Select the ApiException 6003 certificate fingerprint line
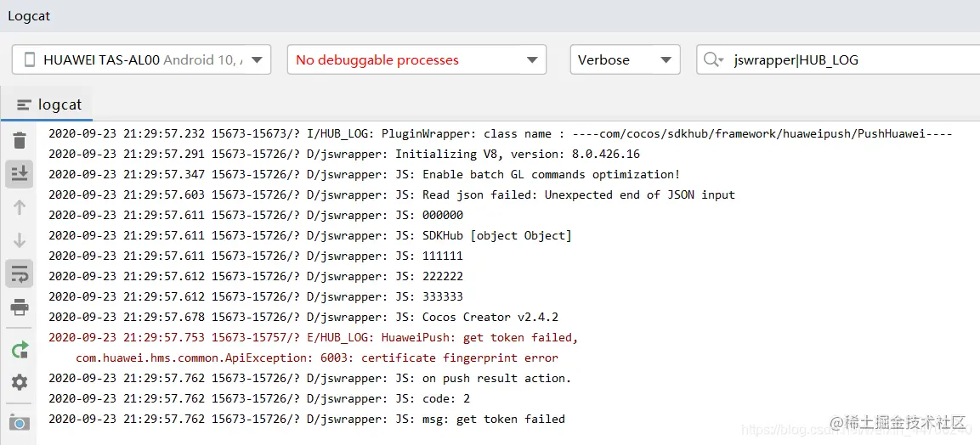This screenshot has width=980, height=445. click(x=317, y=358)
